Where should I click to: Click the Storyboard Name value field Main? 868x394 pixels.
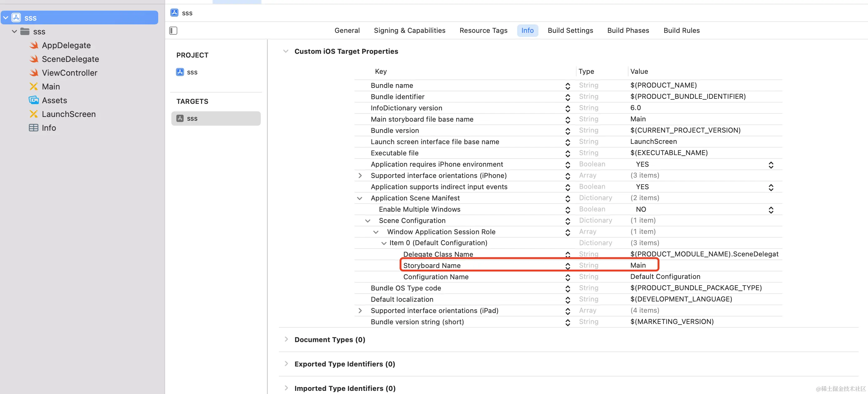tap(638, 265)
